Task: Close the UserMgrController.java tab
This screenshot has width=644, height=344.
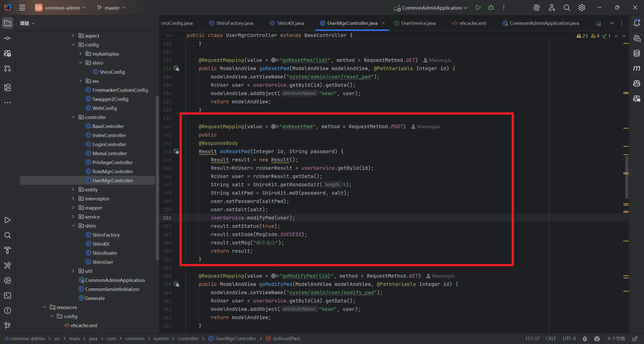Action: coord(383,23)
